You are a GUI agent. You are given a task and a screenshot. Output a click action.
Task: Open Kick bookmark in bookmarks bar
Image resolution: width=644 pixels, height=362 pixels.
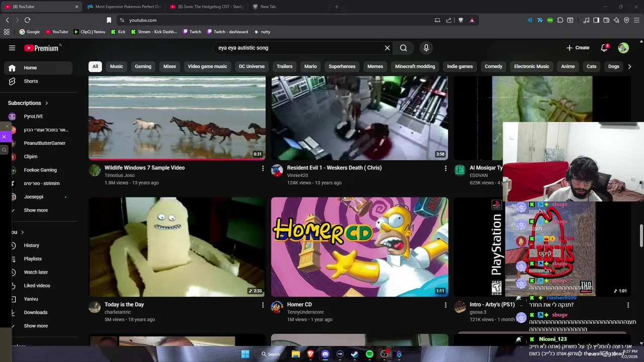[118, 32]
